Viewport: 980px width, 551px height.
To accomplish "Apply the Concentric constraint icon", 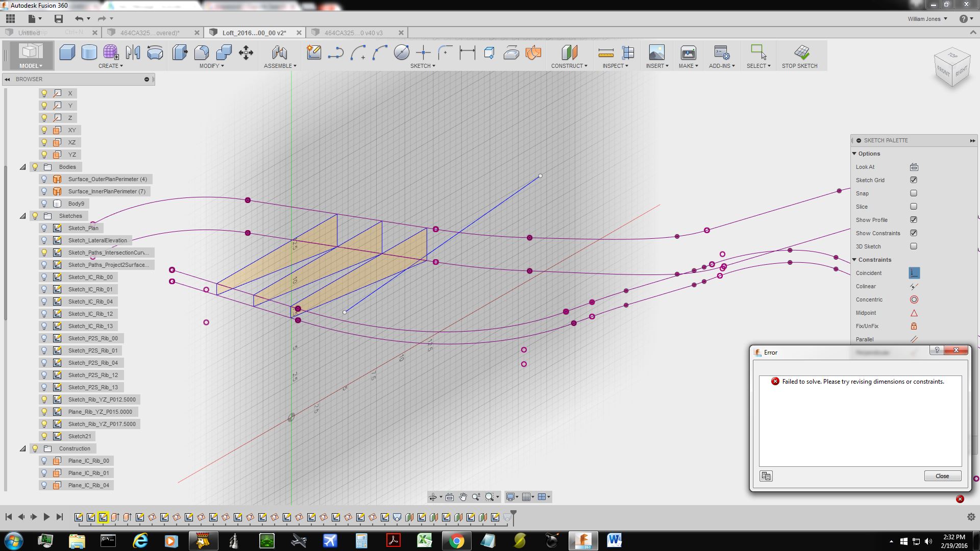I will coord(914,299).
